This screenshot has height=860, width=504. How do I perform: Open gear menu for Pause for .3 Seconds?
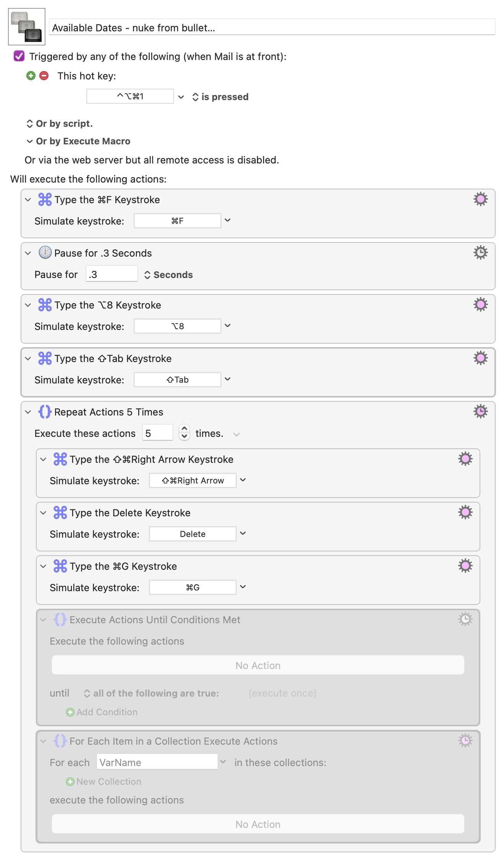tap(481, 252)
